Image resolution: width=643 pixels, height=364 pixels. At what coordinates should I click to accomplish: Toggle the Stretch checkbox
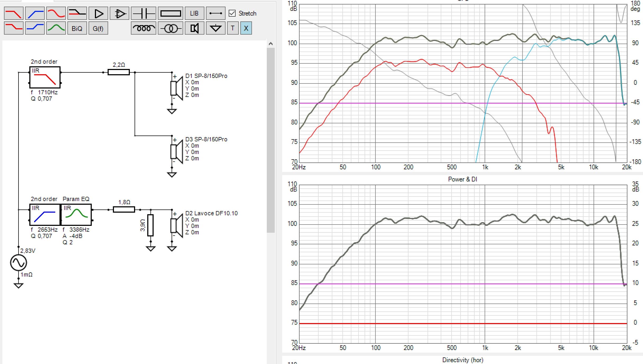pos(232,13)
